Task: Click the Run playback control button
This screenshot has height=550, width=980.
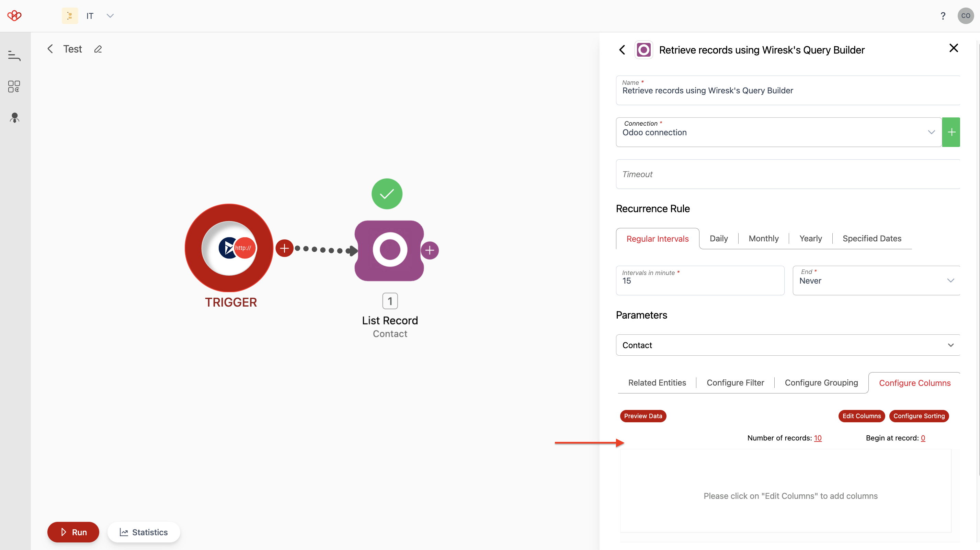Action: pos(73,532)
